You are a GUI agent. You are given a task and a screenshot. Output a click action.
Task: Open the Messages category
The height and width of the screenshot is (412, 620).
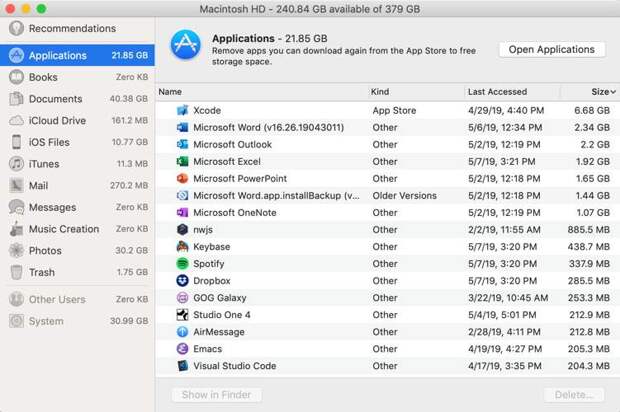[78, 207]
